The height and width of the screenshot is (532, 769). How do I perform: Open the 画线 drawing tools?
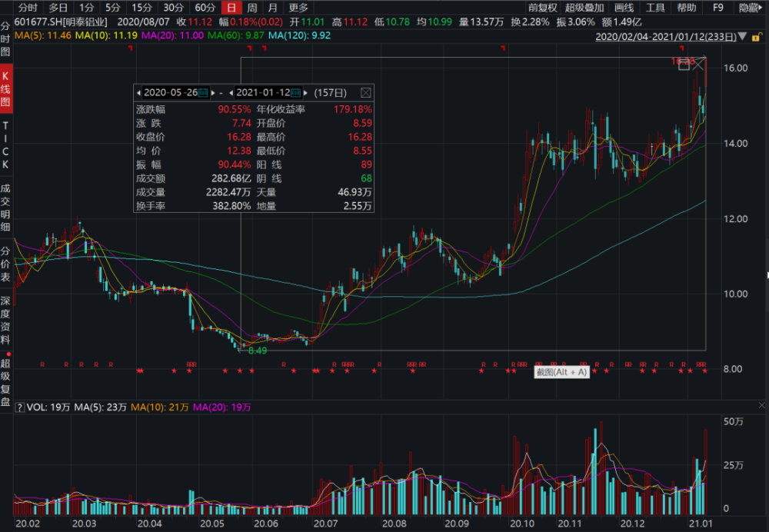pos(624,8)
